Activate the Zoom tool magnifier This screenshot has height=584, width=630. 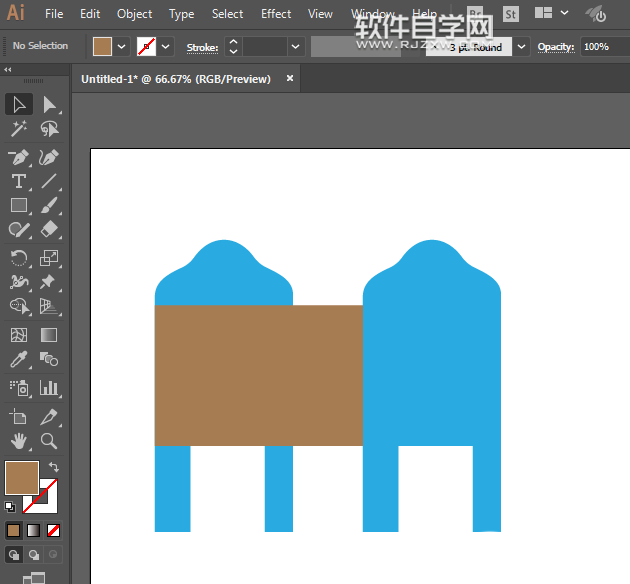pos(49,441)
